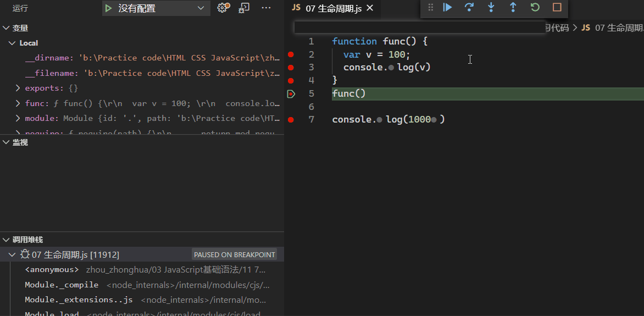This screenshot has height=316, width=644.
Task: Click the green Start Debugging play icon
Action: (109, 8)
